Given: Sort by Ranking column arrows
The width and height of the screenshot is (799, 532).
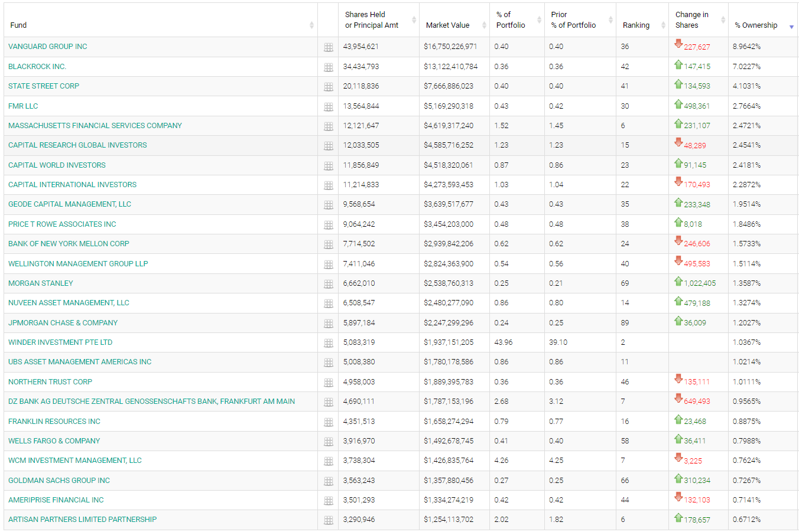Looking at the screenshot, I should [x=663, y=25].
